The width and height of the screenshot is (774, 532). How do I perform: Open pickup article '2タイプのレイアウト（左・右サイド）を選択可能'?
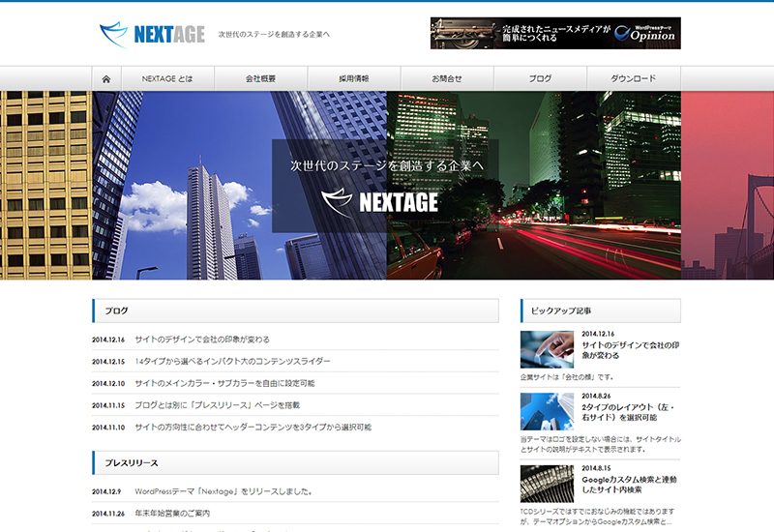pyautogui.click(x=628, y=412)
